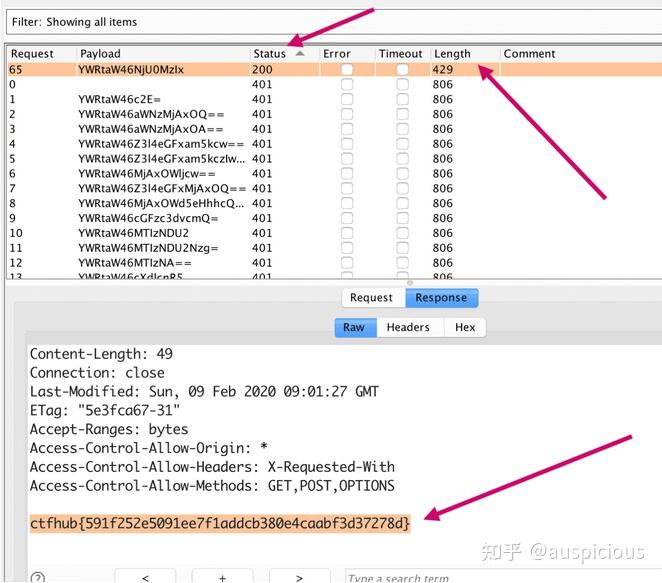This screenshot has width=662, height=583.
Task: Sort by the Length column header
Action: coord(452,54)
